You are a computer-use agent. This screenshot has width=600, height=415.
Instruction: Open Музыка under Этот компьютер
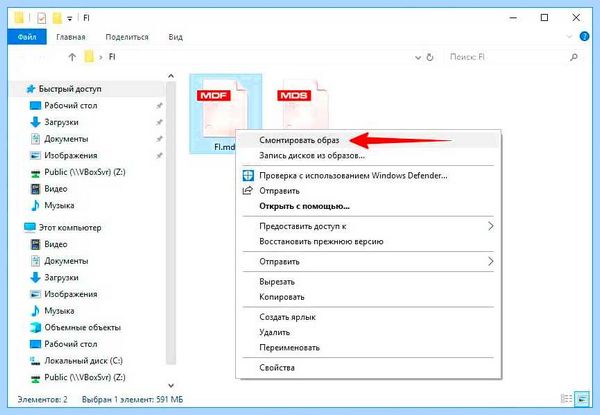pyautogui.click(x=52, y=311)
